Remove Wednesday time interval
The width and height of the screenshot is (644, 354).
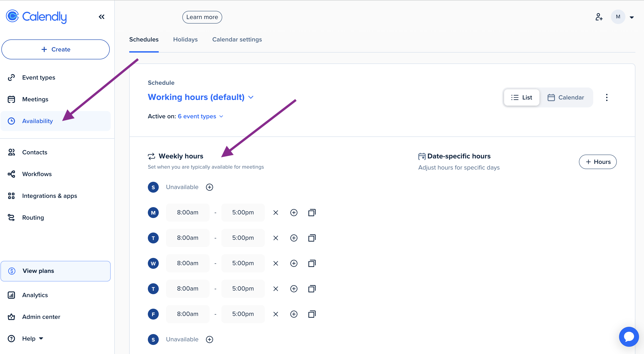point(276,263)
